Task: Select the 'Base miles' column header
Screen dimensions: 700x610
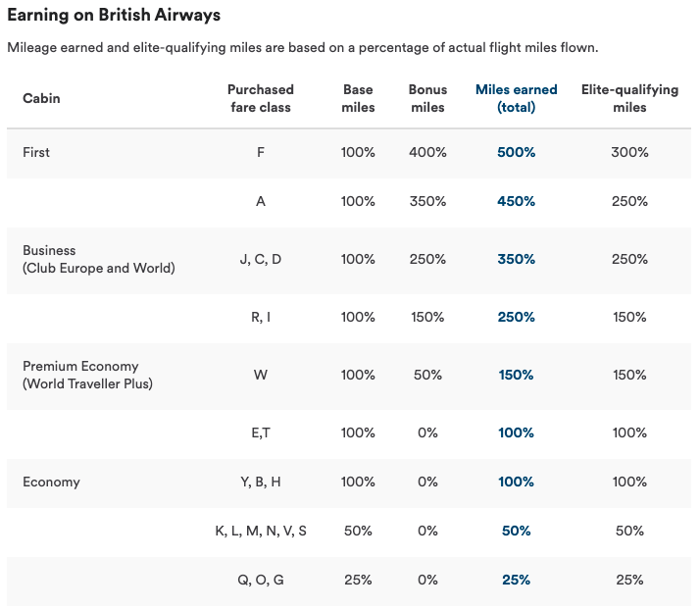Action: [x=358, y=98]
